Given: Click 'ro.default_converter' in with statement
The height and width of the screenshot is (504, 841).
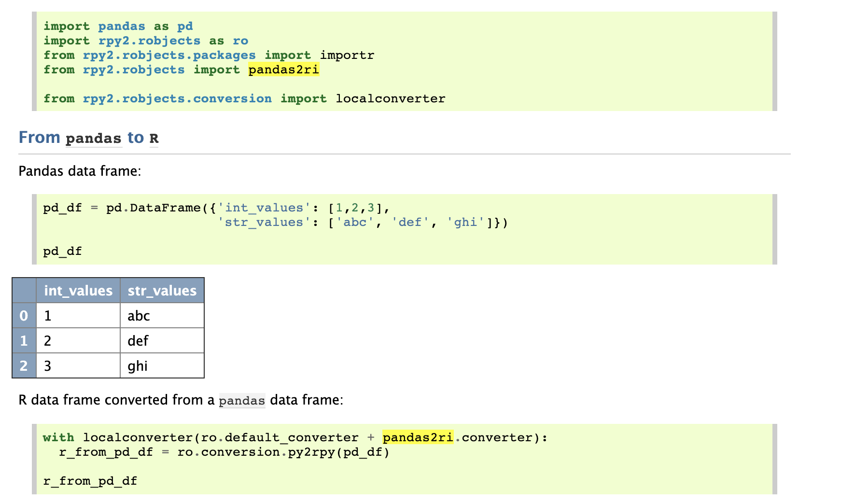Looking at the screenshot, I should 280,437.
